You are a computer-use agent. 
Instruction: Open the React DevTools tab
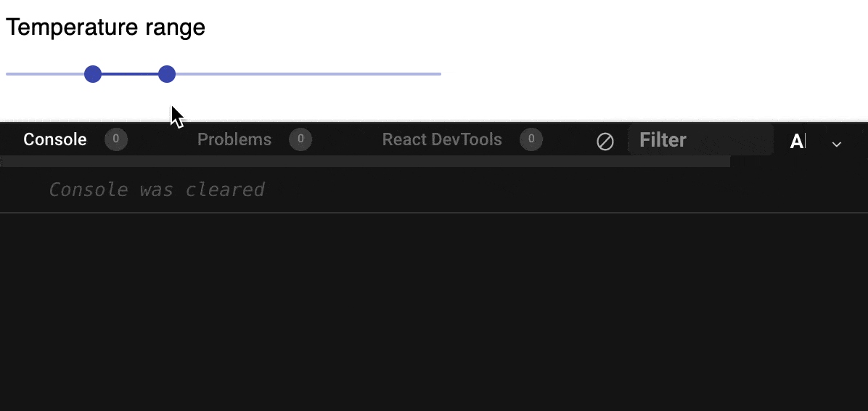coord(442,139)
